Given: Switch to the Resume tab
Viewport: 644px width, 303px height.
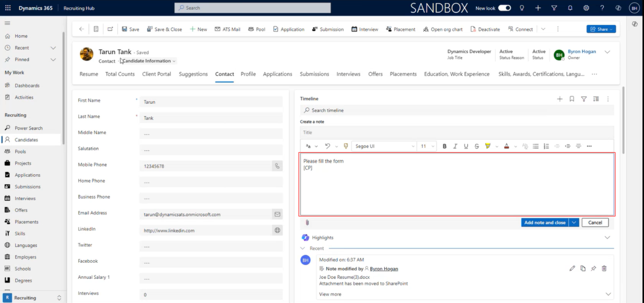Looking at the screenshot, I should (89, 74).
